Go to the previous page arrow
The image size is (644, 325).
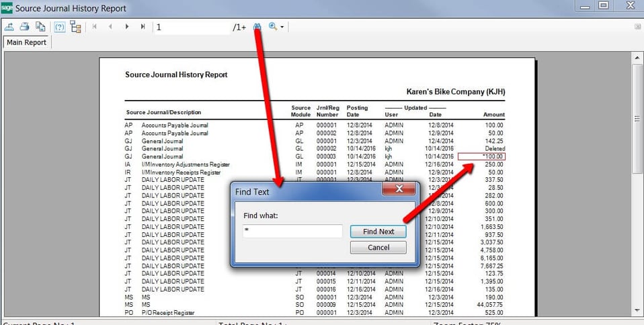pyautogui.click(x=110, y=27)
